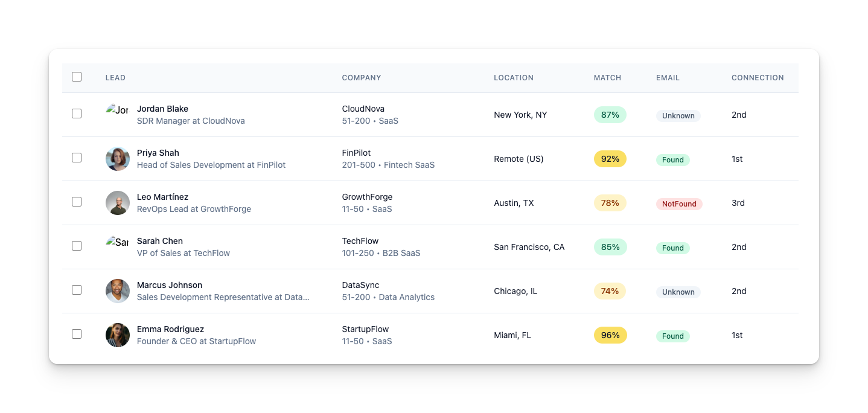This screenshot has width=868, height=413.
Task: Open lead name Sarah Chen
Action: (x=160, y=241)
